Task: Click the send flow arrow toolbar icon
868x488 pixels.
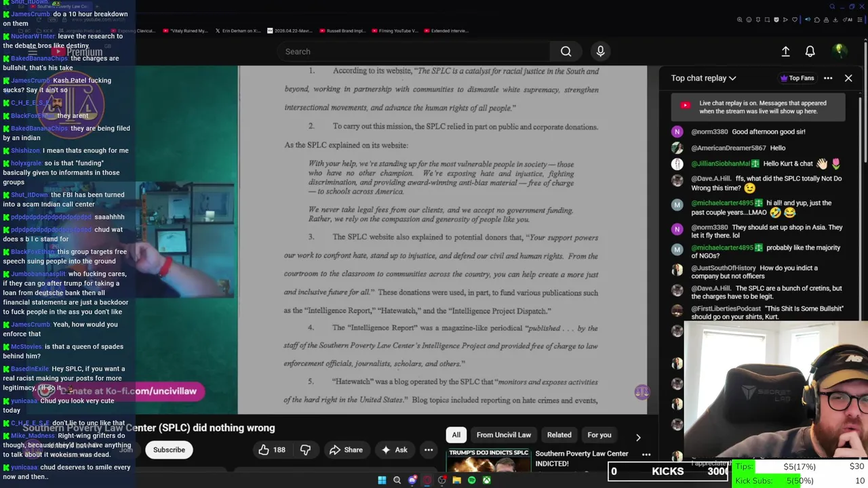Action: click(x=785, y=20)
